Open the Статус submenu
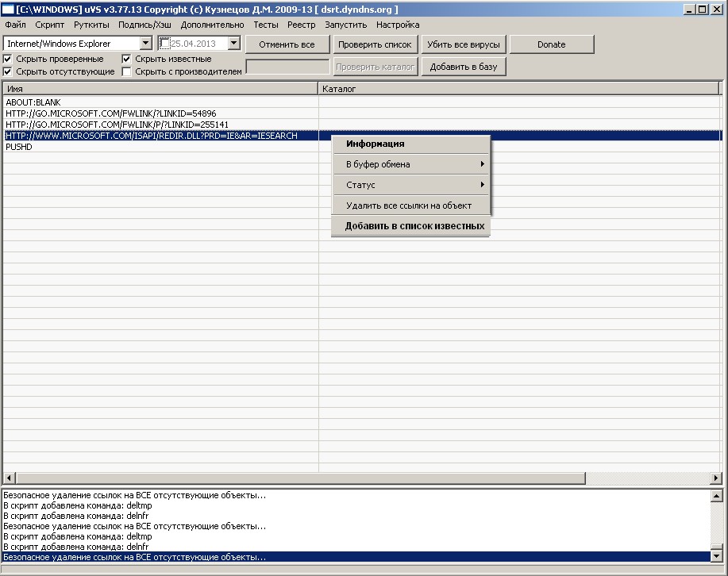 [411, 185]
